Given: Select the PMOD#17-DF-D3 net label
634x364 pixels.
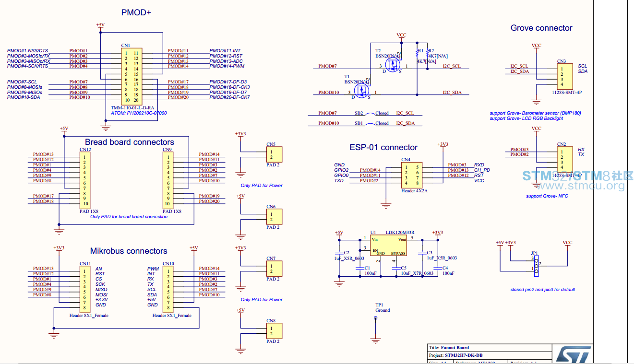Looking at the screenshot, I should (x=228, y=82).
